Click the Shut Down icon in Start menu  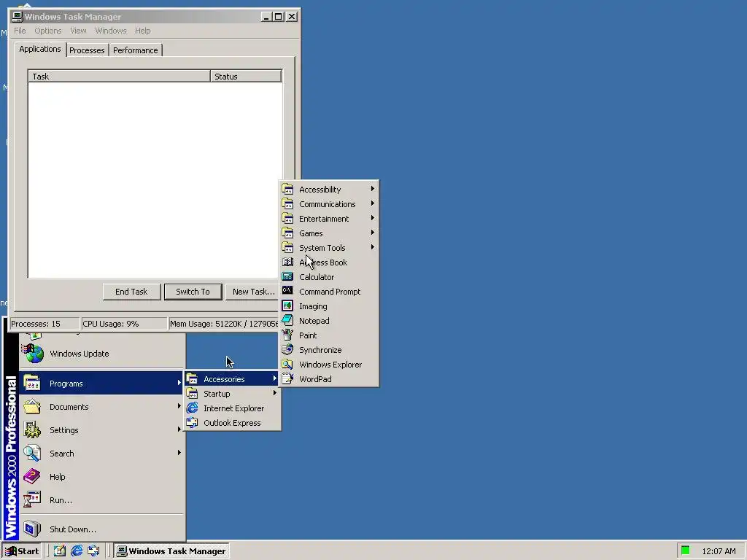[32, 529]
